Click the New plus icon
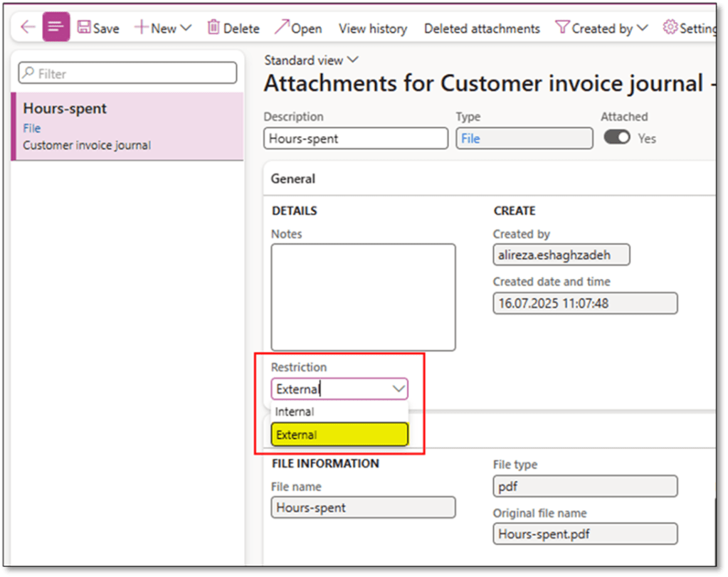 [x=141, y=28]
